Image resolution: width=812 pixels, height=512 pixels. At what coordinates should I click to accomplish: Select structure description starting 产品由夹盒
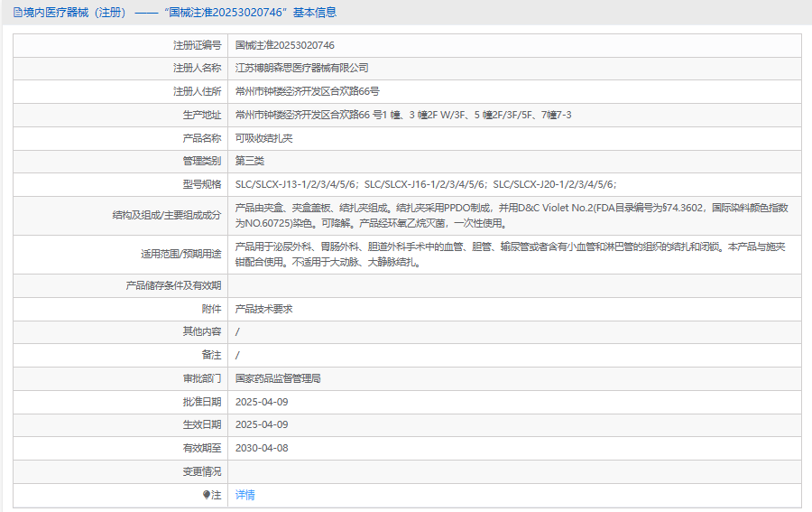pyautogui.click(x=512, y=216)
